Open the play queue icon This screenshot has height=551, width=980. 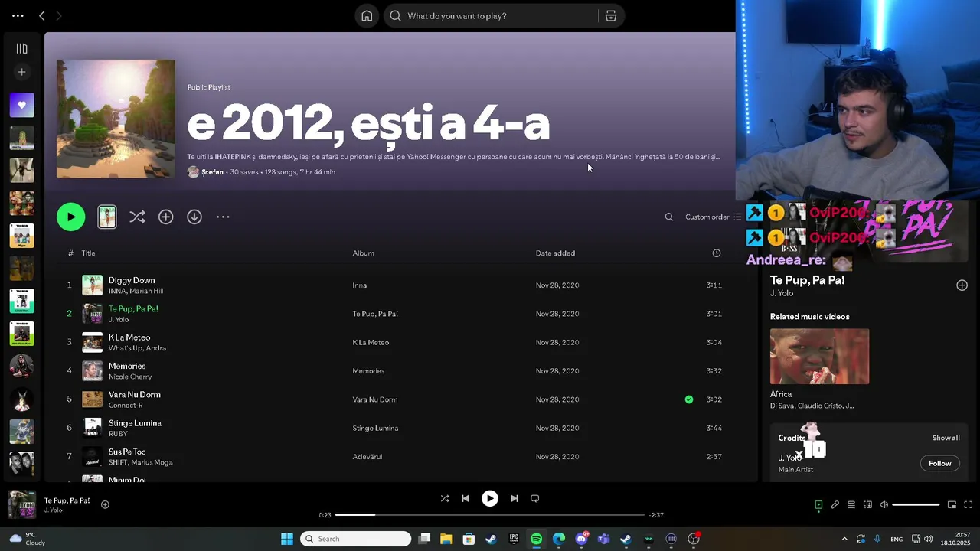[851, 504]
